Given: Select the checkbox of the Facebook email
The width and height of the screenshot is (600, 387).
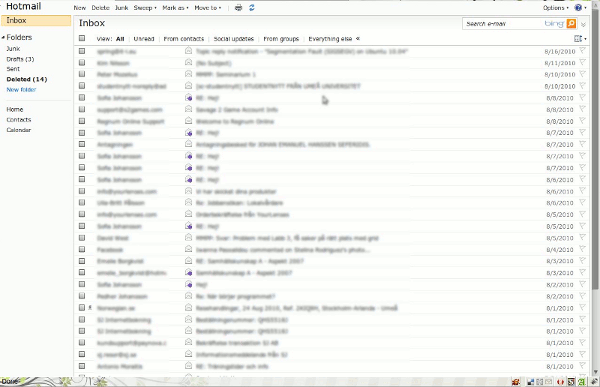Looking at the screenshot, I should [x=82, y=250].
